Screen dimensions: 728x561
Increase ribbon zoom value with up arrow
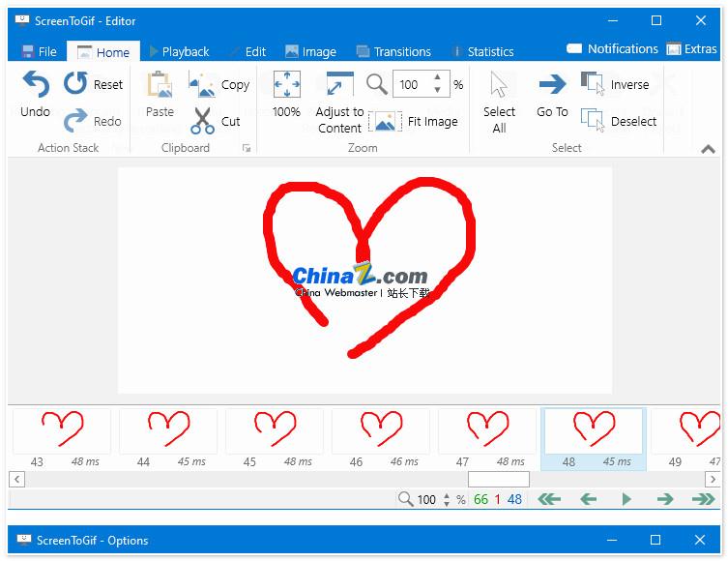click(437, 77)
